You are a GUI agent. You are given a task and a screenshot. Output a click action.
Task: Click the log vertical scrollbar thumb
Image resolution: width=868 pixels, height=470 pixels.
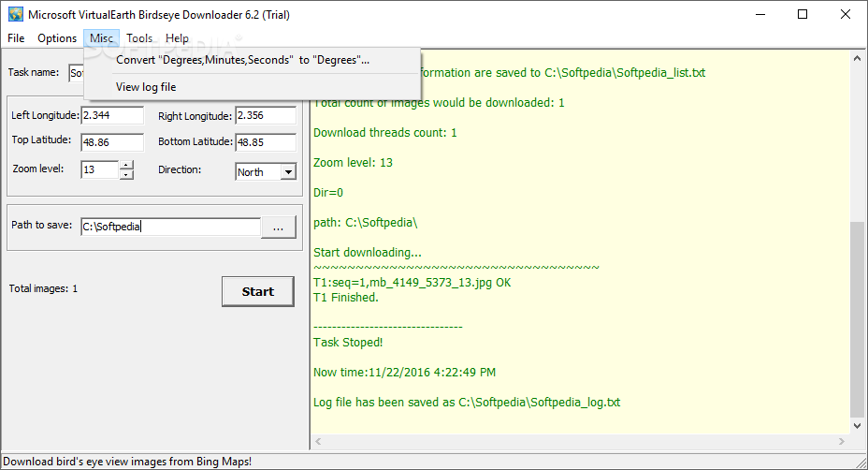pos(857,318)
